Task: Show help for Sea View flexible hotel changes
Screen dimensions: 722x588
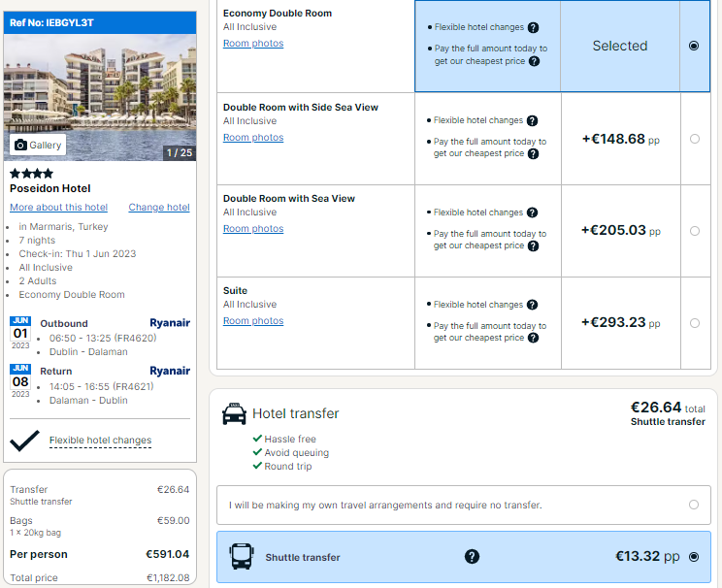Action: tap(533, 212)
